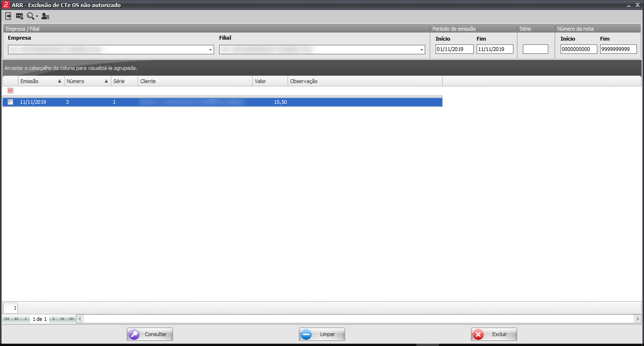Go to the first page in pager

click(x=7, y=319)
